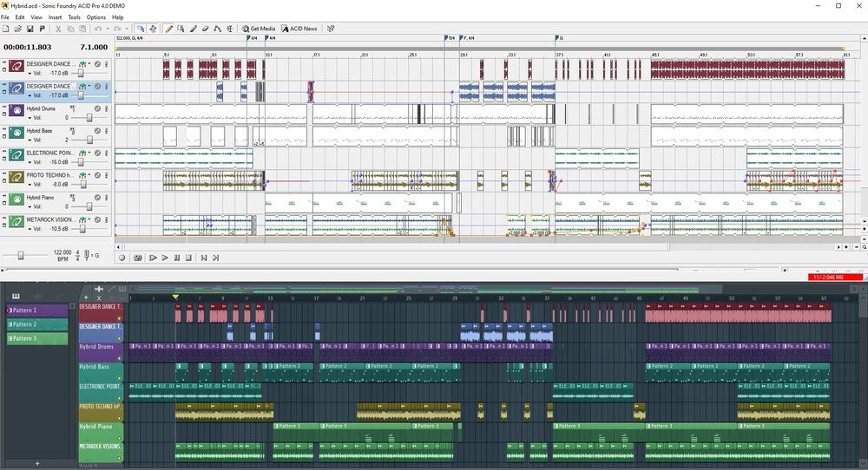Open Vol dropdown on METAROCK VISION track

pos(30,229)
